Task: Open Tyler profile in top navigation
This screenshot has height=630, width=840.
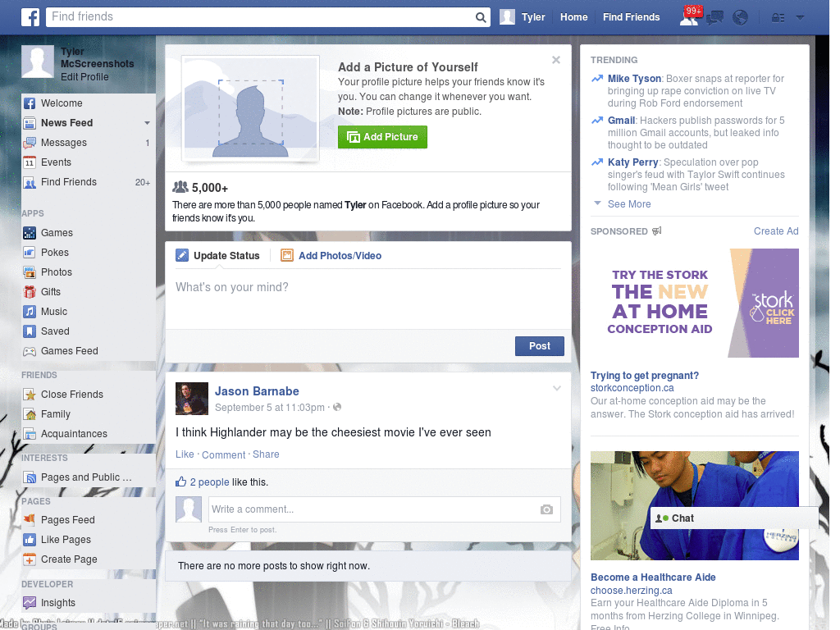Action: 523,17
